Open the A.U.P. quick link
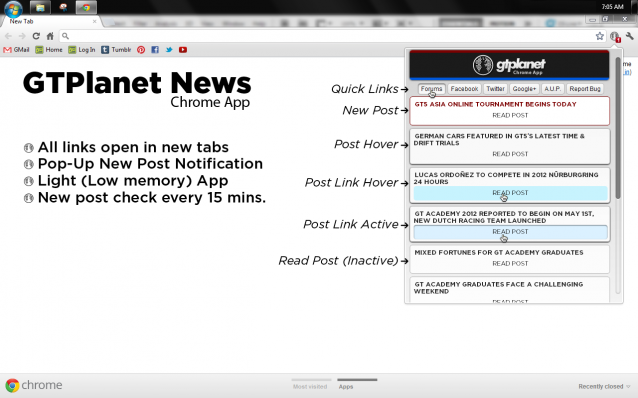Viewport: 638px width, 398px height. point(553,89)
